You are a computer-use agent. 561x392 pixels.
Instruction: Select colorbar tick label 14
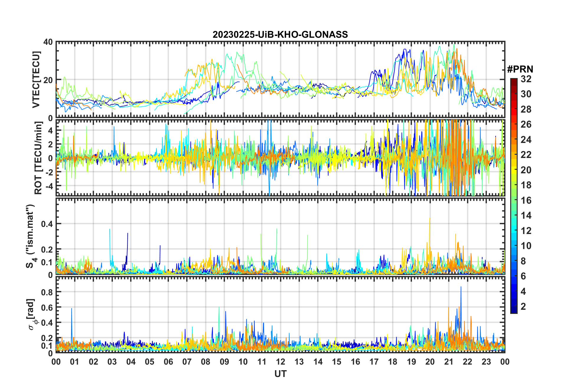[x=526, y=215]
